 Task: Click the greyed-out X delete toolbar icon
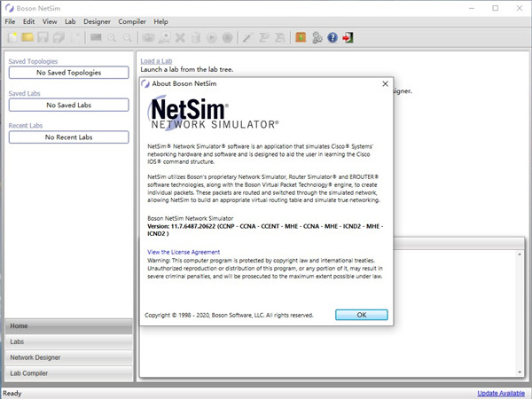click(180, 37)
